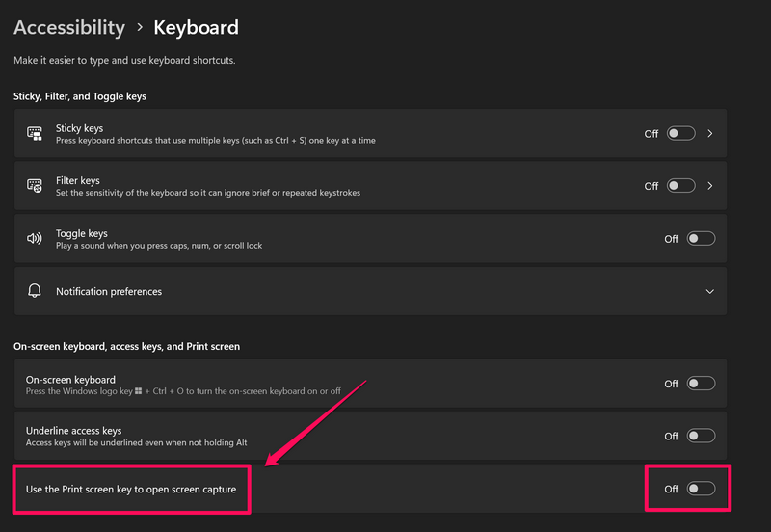
Task: Click the Sticky keys title text
Action: pos(79,128)
